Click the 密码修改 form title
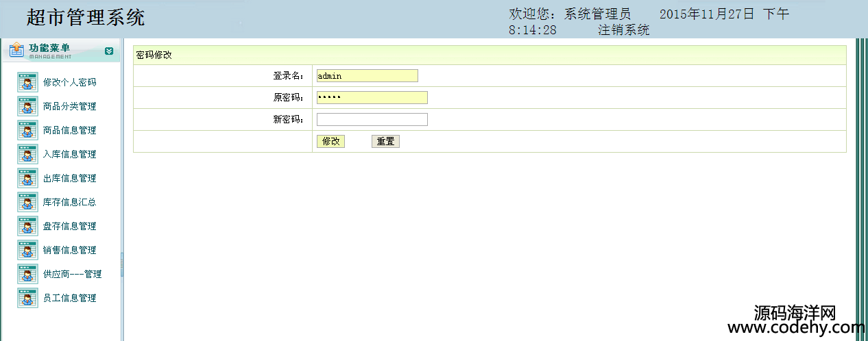Image resolution: width=868 pixels, height=341 pixels. point(154,55)
